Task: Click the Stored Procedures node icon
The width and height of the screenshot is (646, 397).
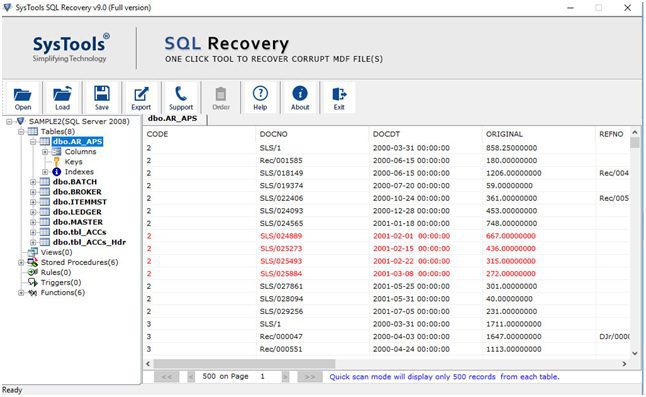Action: (x=33, y=262)
